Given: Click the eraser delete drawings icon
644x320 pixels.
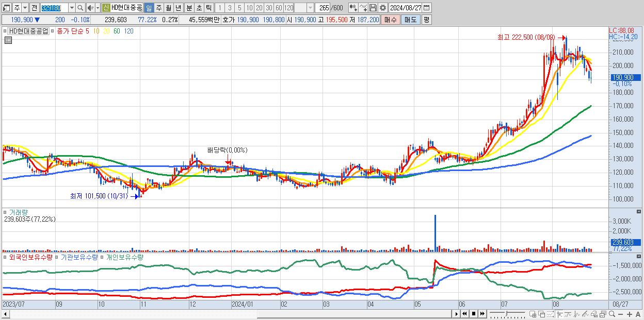Looking at the screenshot, I should pos(594,314).
